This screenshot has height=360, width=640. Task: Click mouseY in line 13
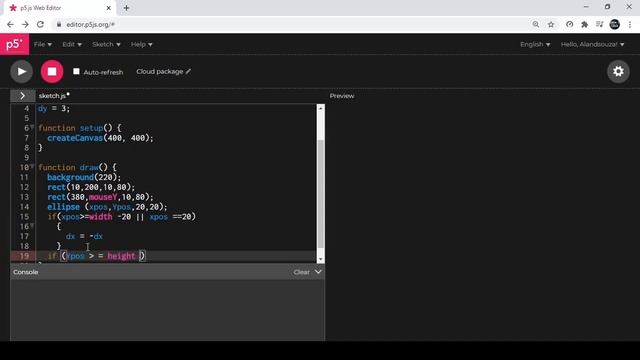pyautogui.click(x=103, y=197)
